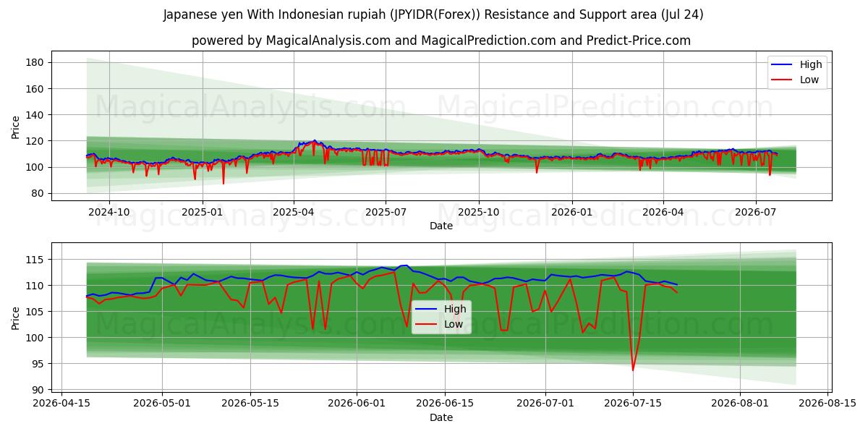Click the 100 tick on the lower chart
868x434 pixels.
[x=35, y=338]
